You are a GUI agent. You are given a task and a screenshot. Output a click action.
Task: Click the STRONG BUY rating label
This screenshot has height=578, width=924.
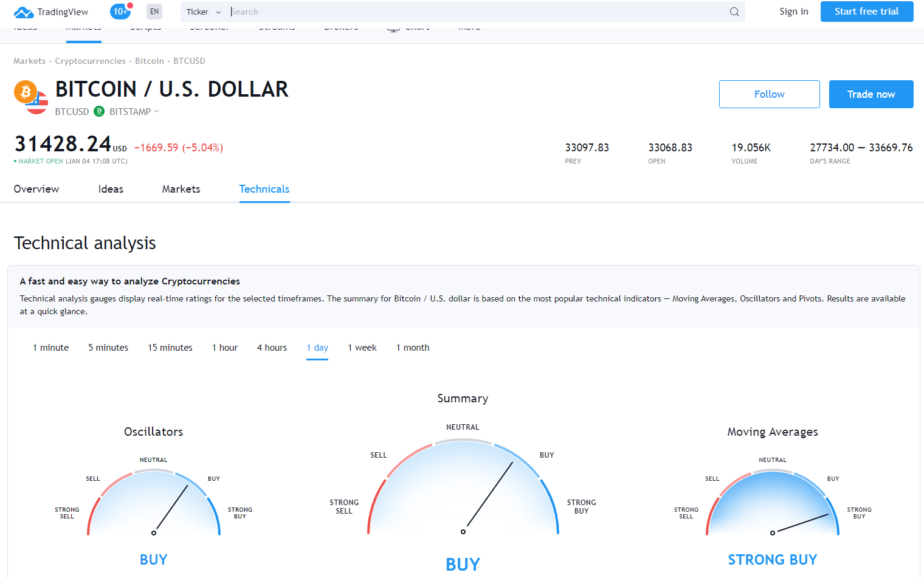tap(773, 560)
